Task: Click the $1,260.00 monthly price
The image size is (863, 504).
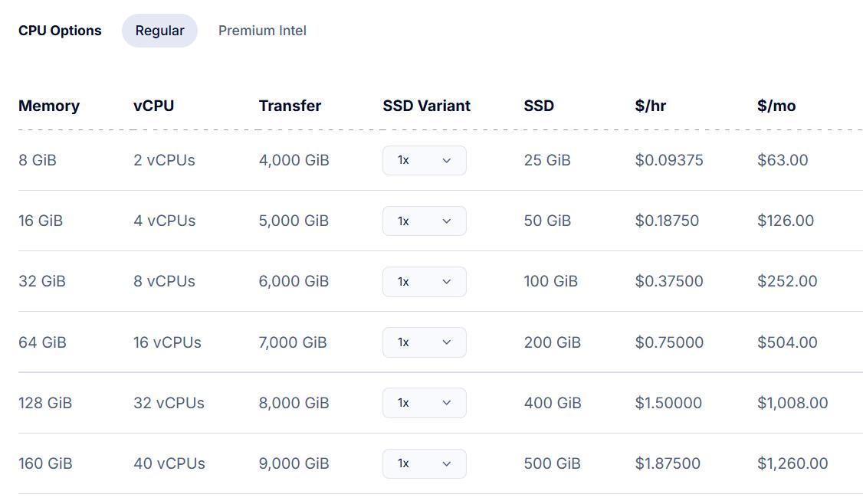Action: click(792, 463)
